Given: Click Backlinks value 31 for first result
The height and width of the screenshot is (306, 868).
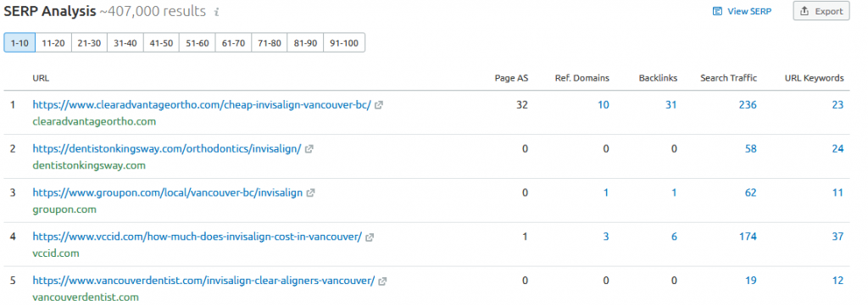Looking at the screenshot, I should (671, 104).
